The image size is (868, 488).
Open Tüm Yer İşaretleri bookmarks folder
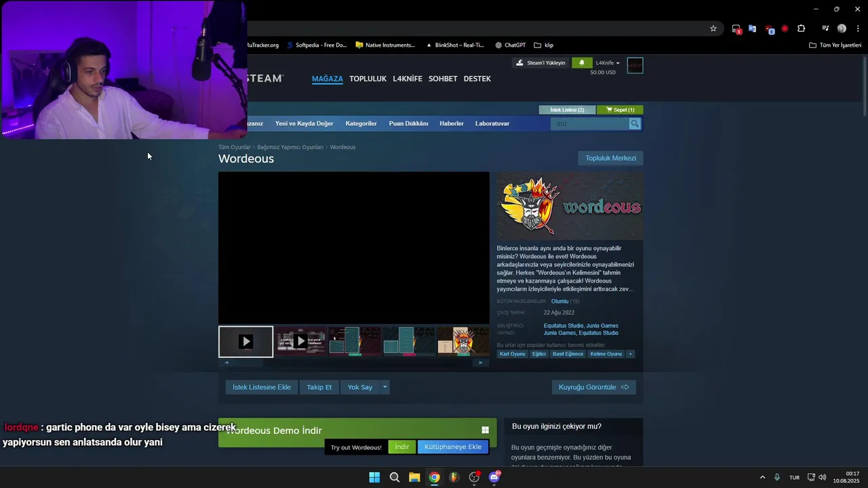coord(835,45)
